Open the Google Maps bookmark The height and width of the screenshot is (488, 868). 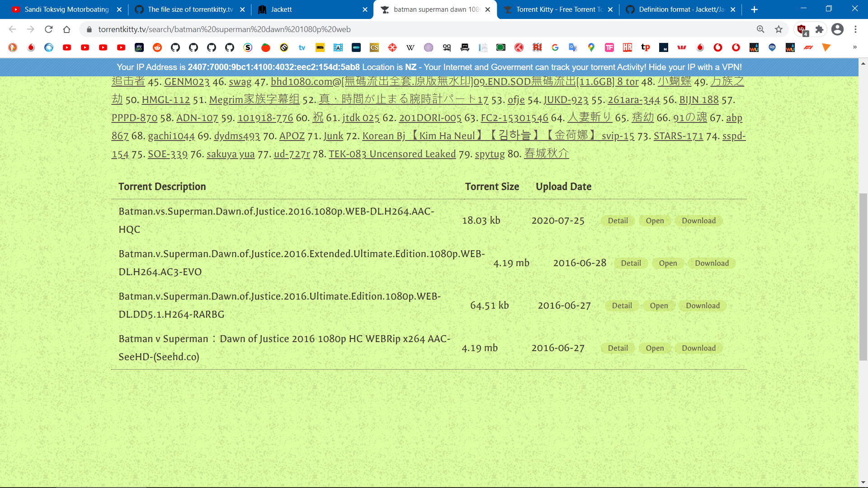tap(590, 47)
